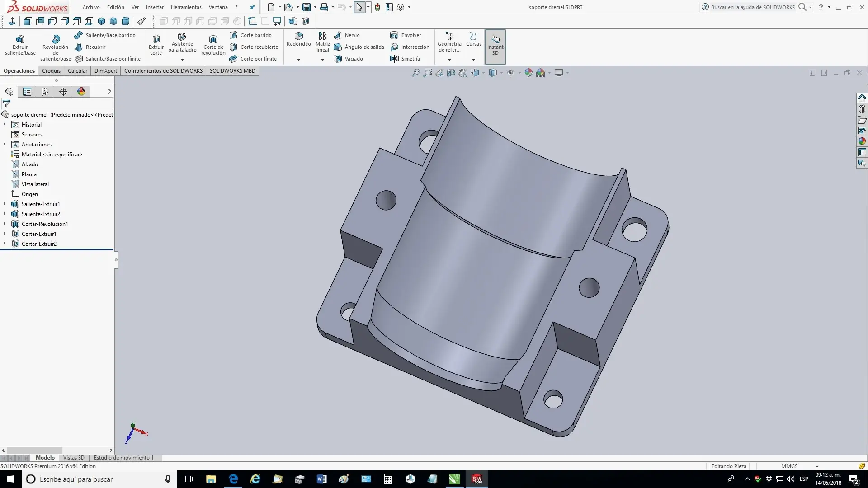Choose the Intersección tool
Screen dimensions: 868x488
pyautogui.click(x=410, y=47)
